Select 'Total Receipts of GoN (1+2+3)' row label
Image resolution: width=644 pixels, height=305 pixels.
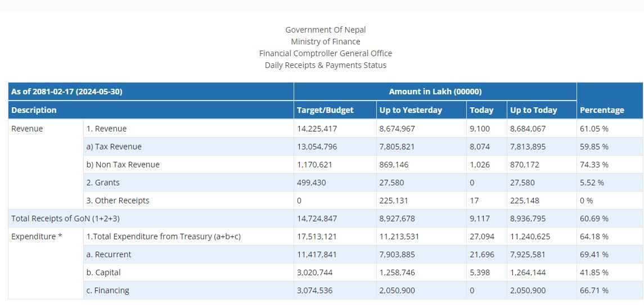[x=65, y=218]
